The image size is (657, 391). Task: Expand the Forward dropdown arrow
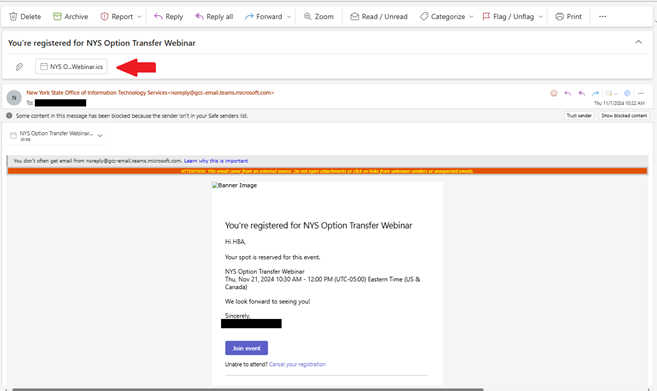(x=289, y=17)
